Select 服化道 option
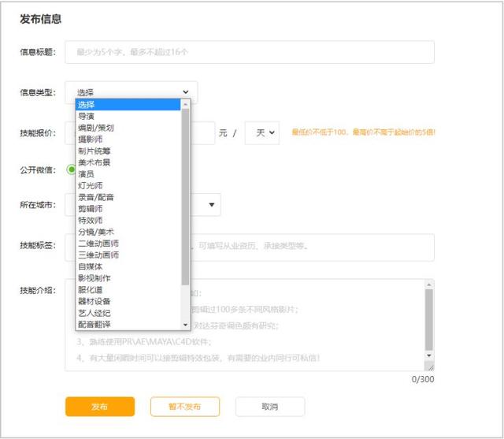The image size is (504, 439). pos(128,290)
